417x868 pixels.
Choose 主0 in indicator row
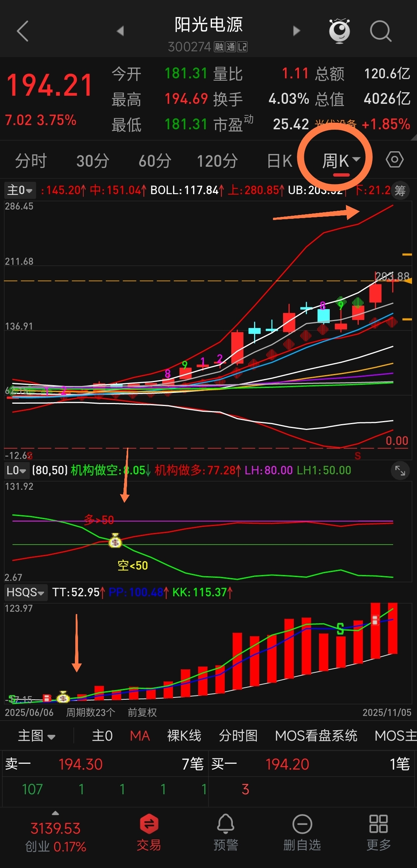(x=102, y=736)
